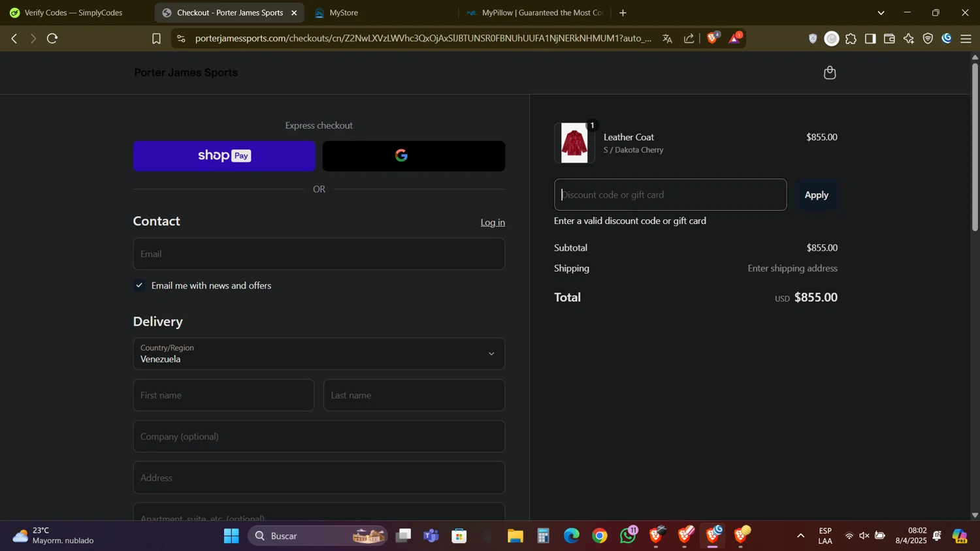Focus the Discount code or gift card field

[x=670, y=195]
